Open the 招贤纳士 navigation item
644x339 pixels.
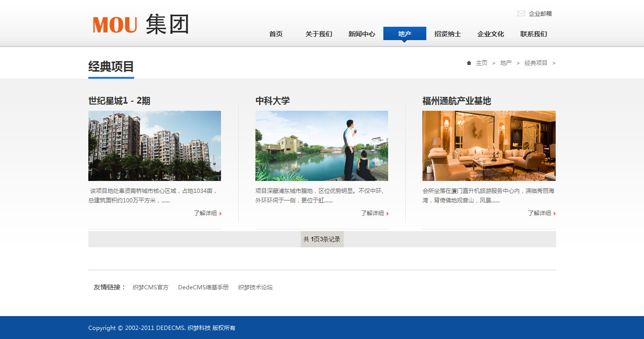[x=448, y=34]
